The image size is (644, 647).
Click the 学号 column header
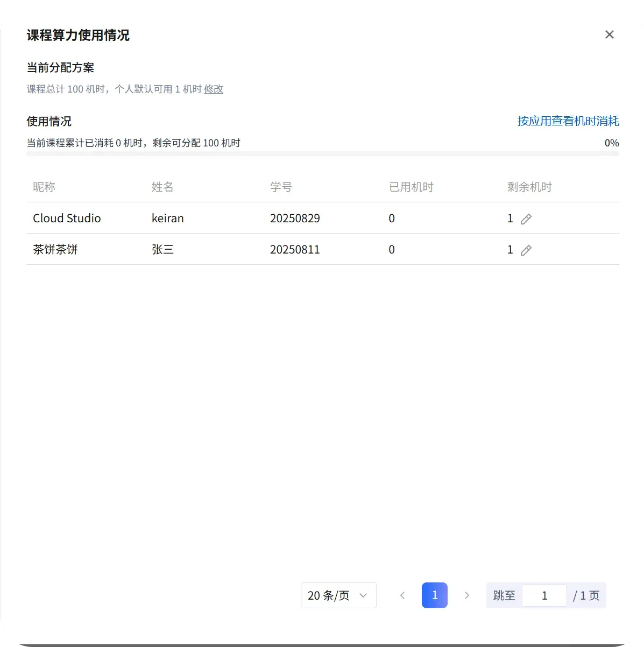click(x=281, y=187)
